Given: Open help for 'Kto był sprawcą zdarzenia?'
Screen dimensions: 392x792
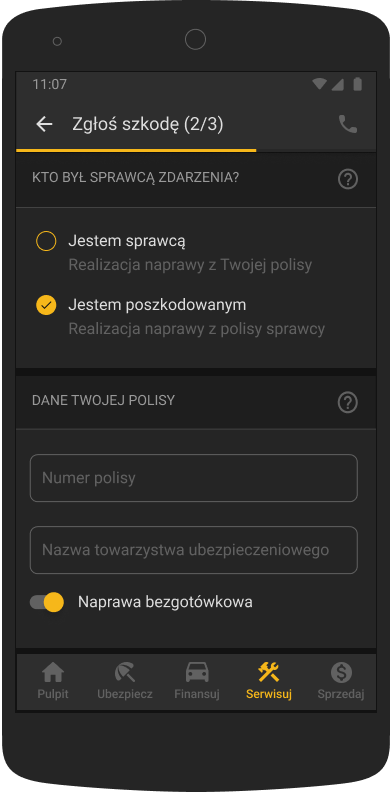Looking at the screenshot, I should [x=348, y=179].
